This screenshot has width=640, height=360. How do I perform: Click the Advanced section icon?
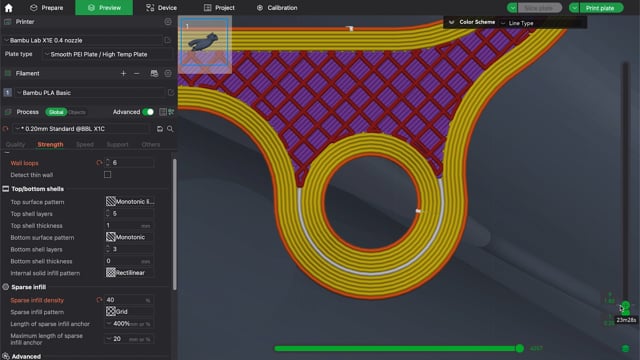pyautogui.click(x=6, y=356)
